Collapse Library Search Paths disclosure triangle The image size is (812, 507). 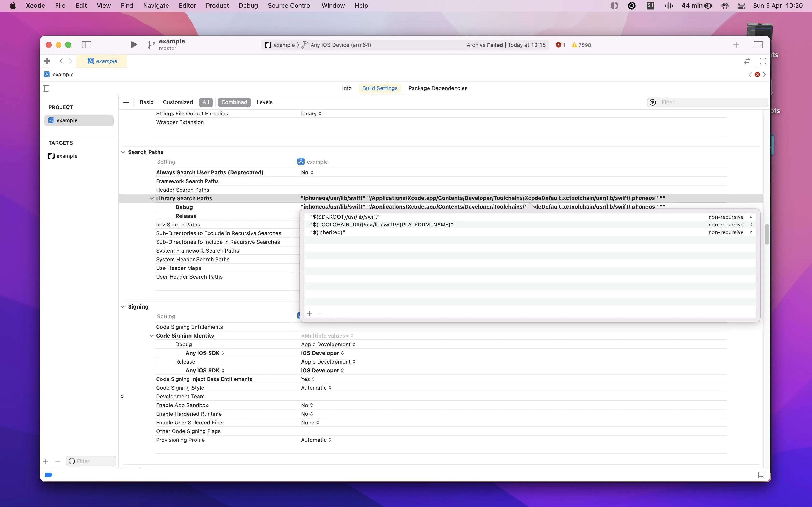tap(152, 198)
